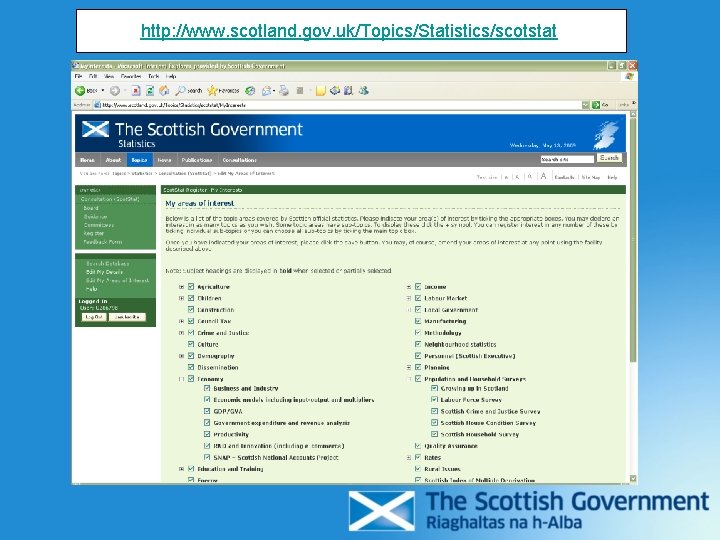Untick the Scottish Household Survey checkbox
Viewport: 720px width, 540px height.
point(434,434)
